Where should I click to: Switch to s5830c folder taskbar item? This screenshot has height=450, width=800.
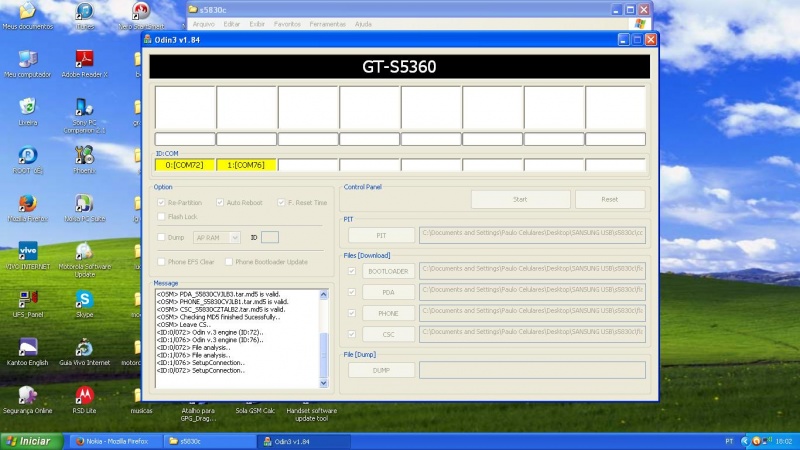210,441
